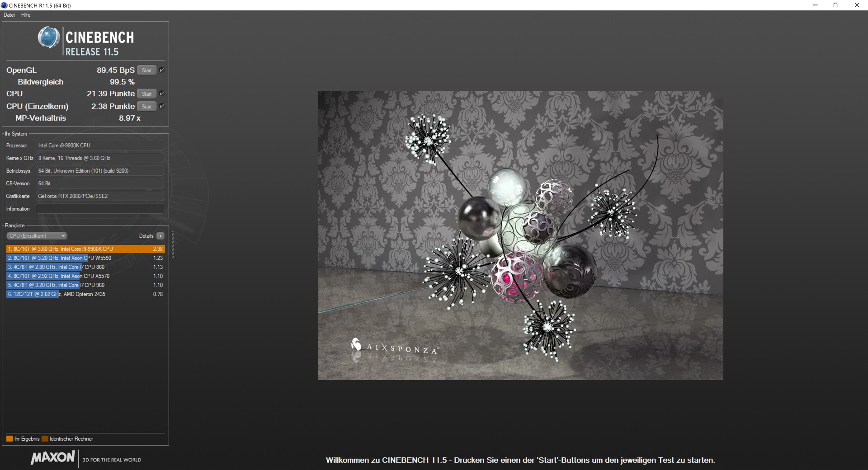Click the Betriebssys. field value
The height and width of the screenshot is (470, 868).
[100, 171]
